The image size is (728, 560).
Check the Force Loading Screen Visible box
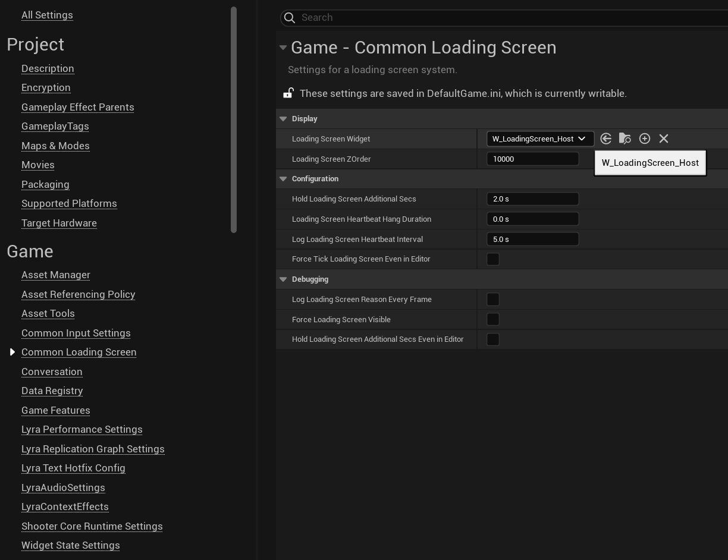click(493, 320)
